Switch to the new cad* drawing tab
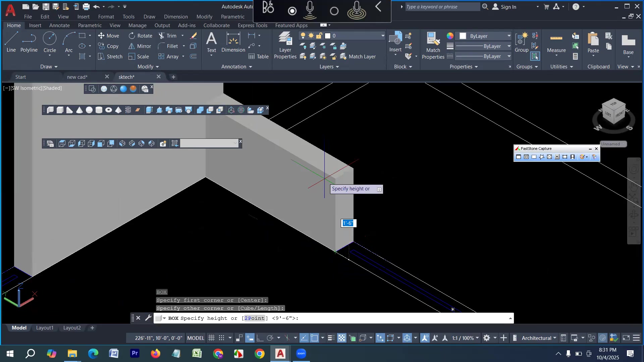Screen dimensions: 644x362 77,77
